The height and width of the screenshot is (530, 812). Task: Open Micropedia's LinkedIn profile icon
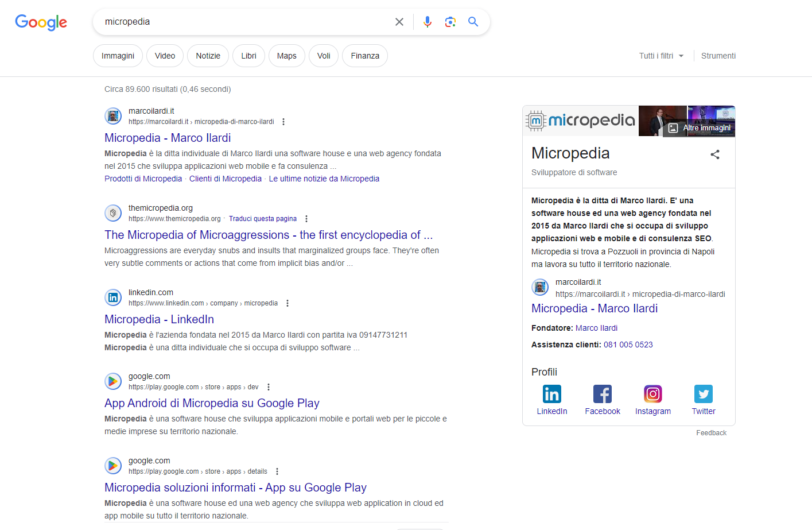(x=551, y=394)
